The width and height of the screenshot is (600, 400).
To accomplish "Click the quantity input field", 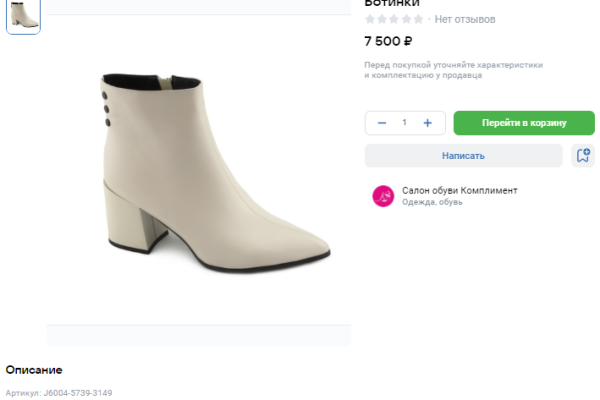I will click(x=405, y=123).
